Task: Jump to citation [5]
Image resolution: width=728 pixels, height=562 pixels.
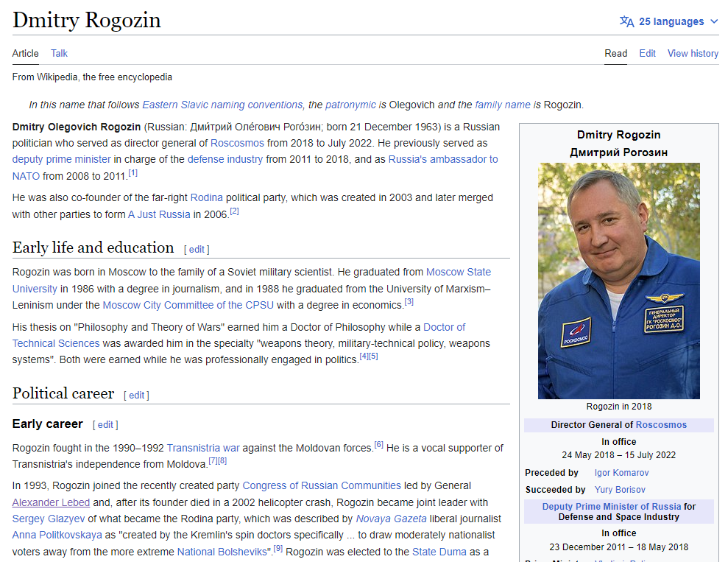Action: (x=373, y=356)
